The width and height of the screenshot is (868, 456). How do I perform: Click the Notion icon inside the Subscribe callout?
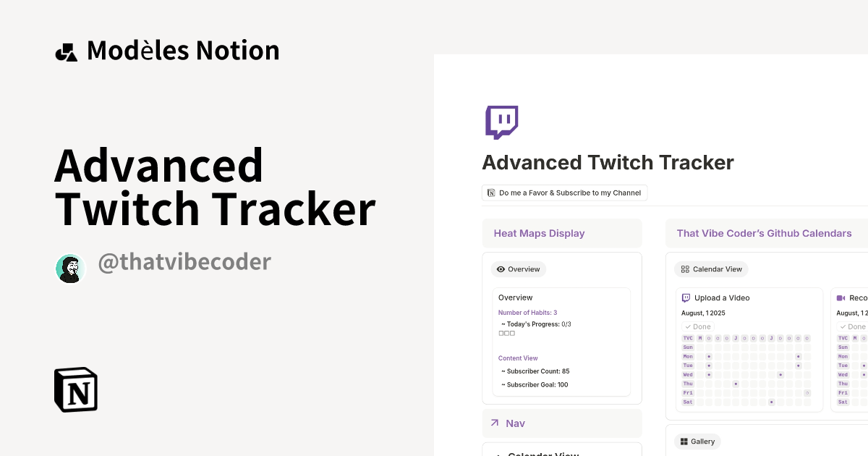pos(490,193)
